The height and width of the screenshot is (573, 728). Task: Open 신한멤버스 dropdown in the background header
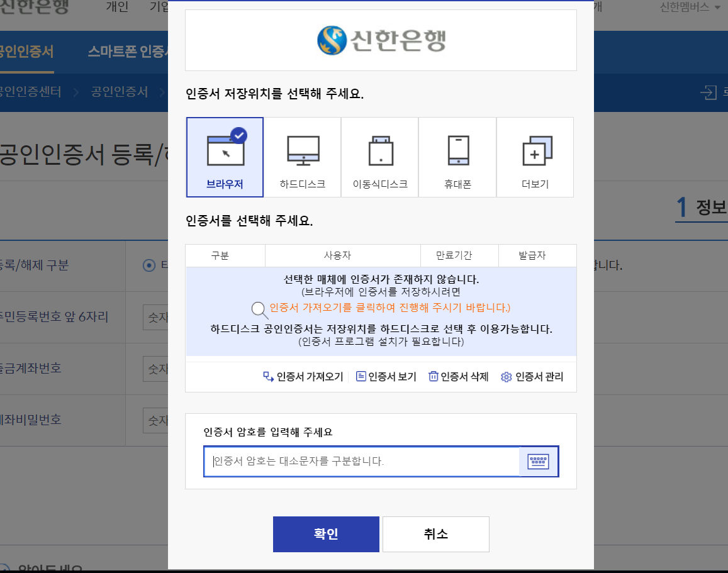point(690,7)
